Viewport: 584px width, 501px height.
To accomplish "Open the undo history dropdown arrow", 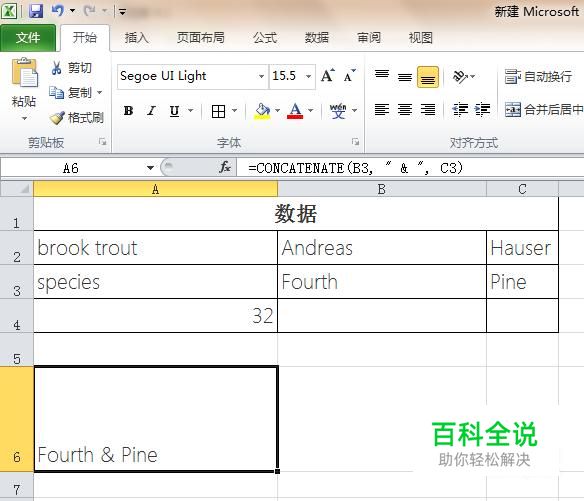I will point(73,11).
